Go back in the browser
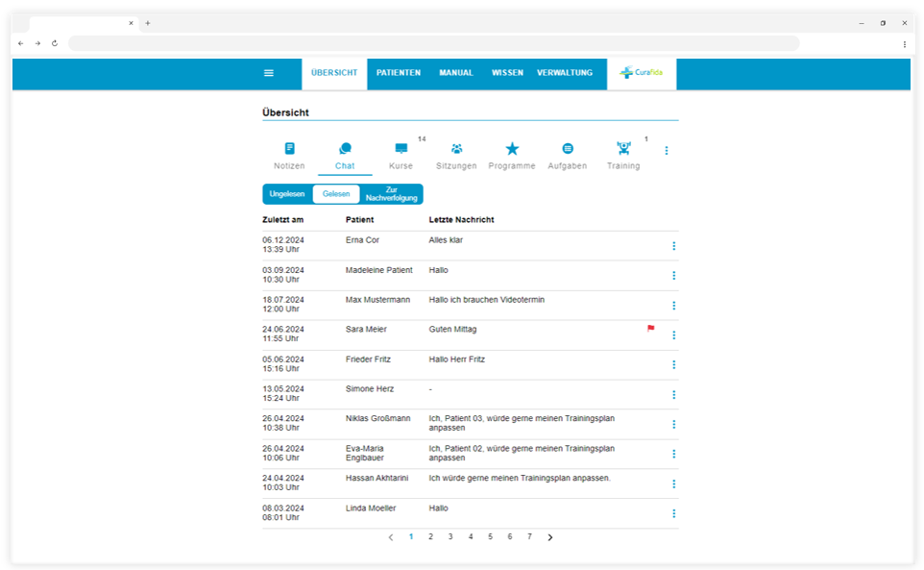Viewport: 924px width, 570px height. pos(20,43)
